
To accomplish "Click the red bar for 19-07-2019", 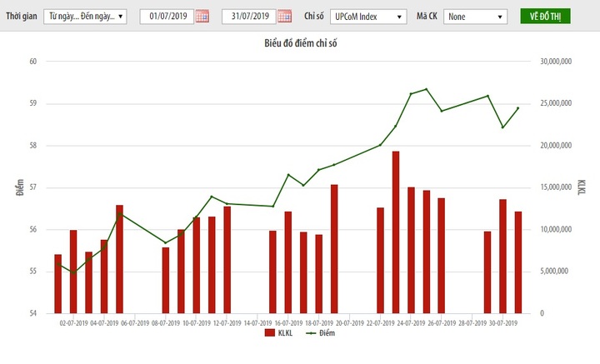I will click(x=334, y=248).
